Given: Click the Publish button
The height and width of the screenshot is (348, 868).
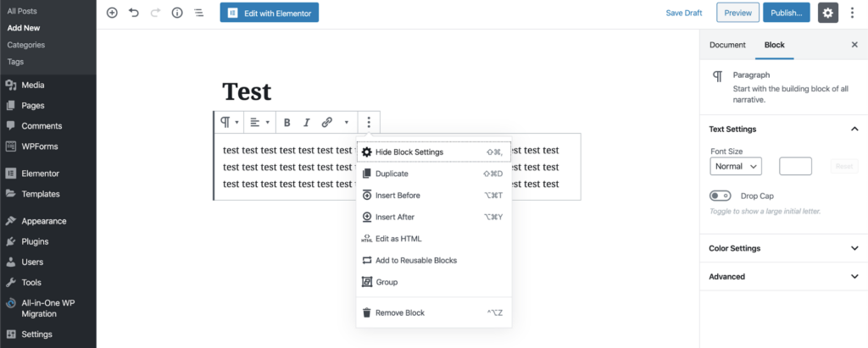Looking at the screenshot, I should click(x=786, y=13).
